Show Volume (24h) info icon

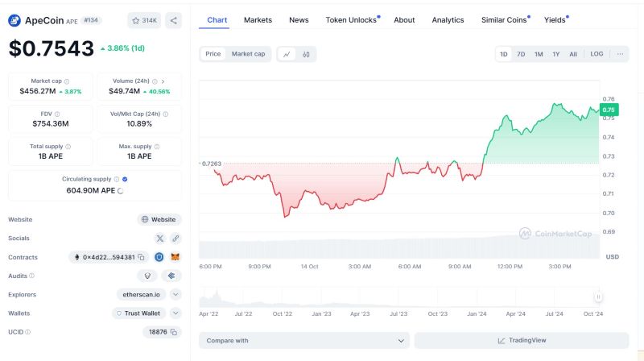(x=155, y=81)
